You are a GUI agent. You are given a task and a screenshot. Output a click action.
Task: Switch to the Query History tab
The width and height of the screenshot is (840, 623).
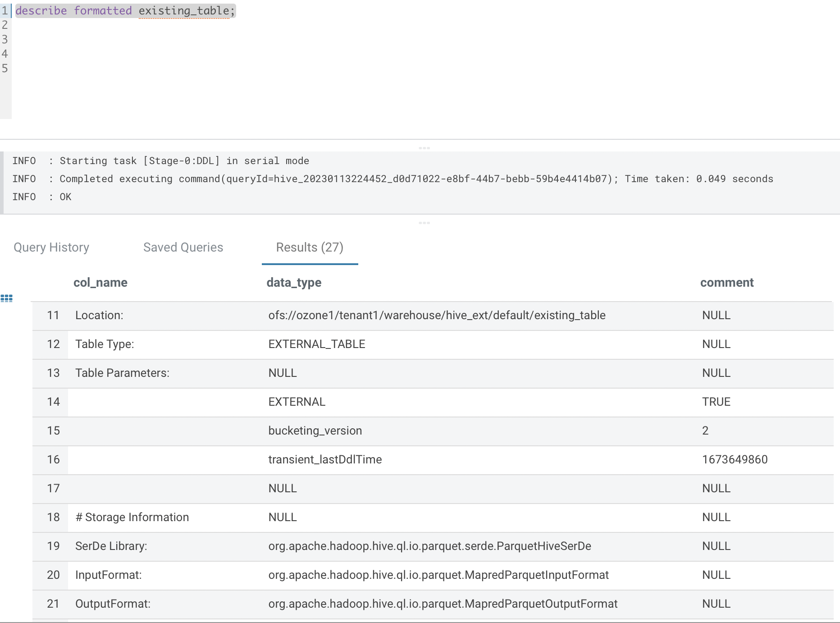click(x=52, y=247)
